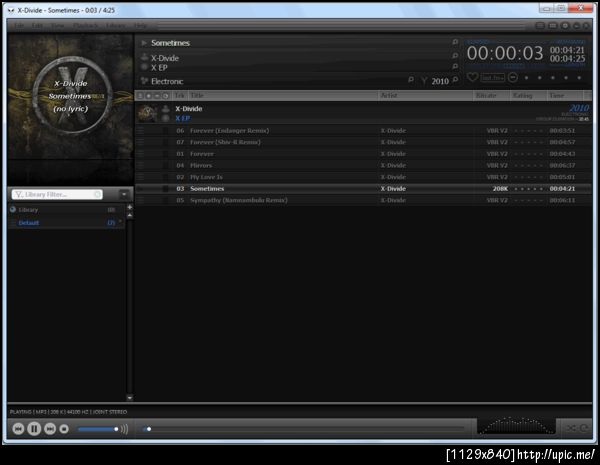Select track 06 Forever (Endanger Remix)
This screenshot has width=600, height=465.
[364, 131]
